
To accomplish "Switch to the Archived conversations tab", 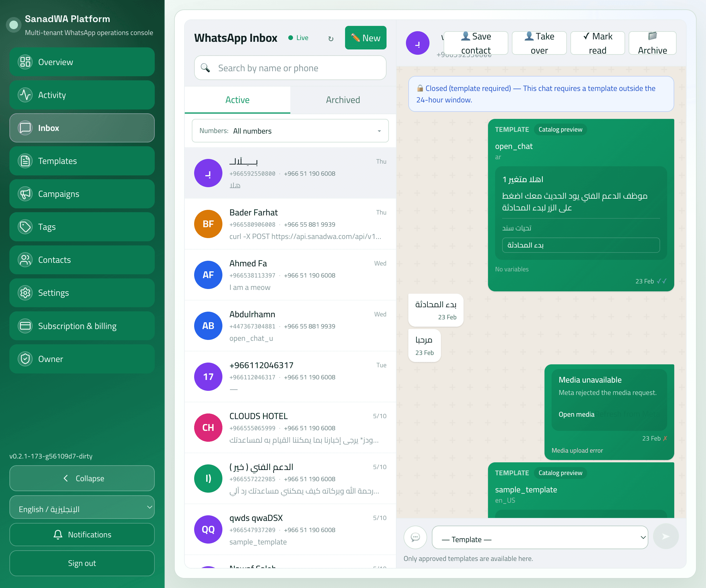I will click(343, 100).
